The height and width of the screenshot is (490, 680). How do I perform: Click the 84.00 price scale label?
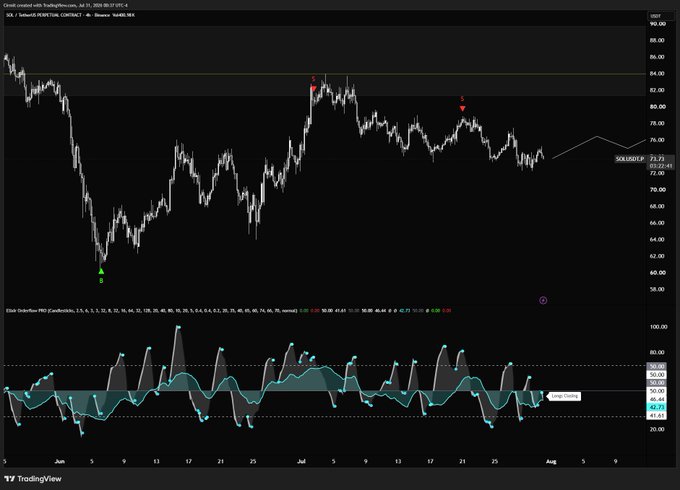(657, 73)
